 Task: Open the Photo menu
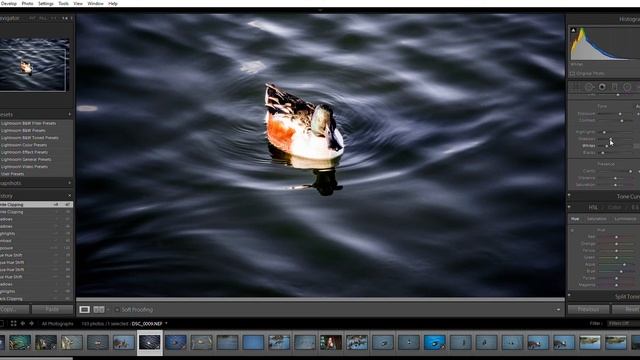click(x=27, y=3)
